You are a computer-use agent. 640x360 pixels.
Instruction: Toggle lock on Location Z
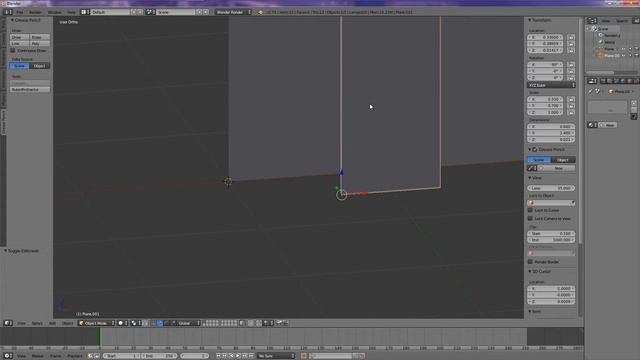[571, 50]
